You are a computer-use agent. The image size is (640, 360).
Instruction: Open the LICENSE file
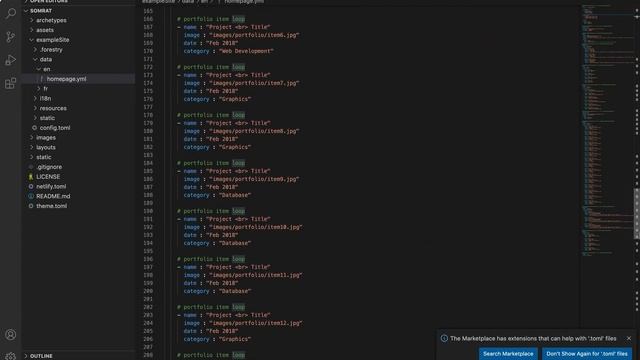[x=48, y=177]
